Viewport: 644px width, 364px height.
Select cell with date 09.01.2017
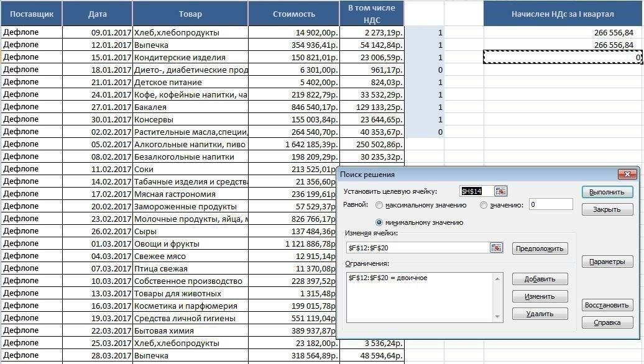pyautogui.click(x=98, y=32)
